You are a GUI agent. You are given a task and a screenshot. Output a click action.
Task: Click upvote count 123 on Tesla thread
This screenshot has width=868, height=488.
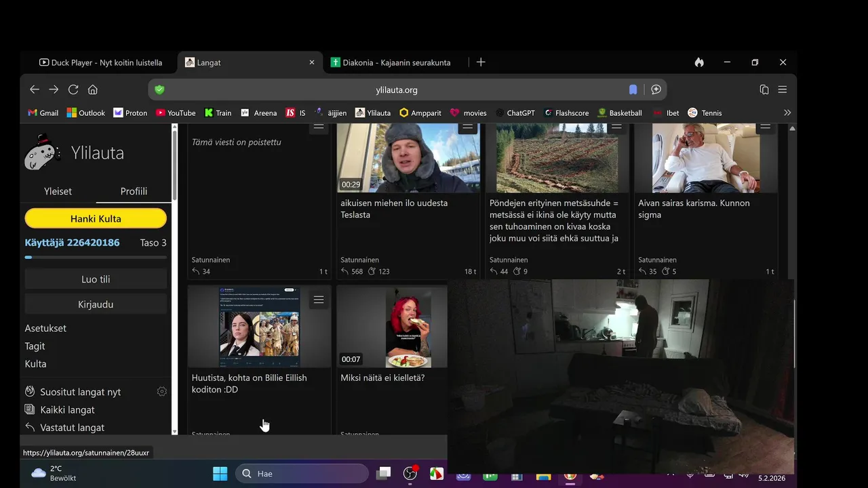click(378, 271)
